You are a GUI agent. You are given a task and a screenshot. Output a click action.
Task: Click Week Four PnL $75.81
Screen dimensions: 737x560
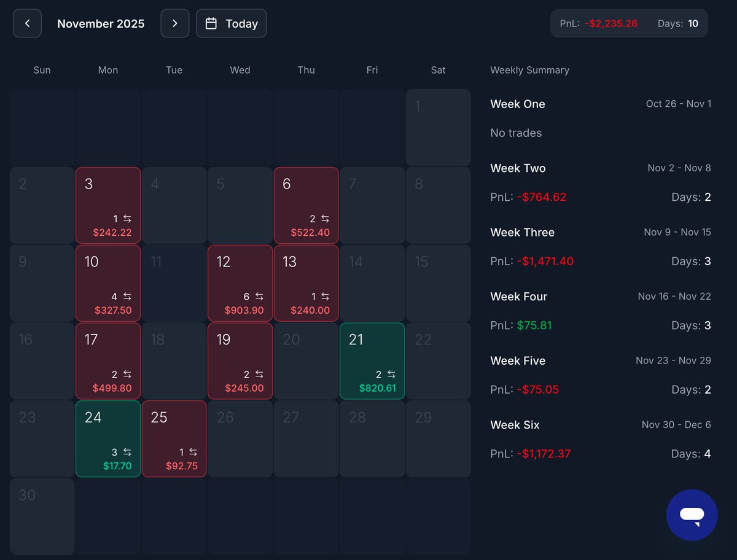pyautogui.click(x=534, y=325)
